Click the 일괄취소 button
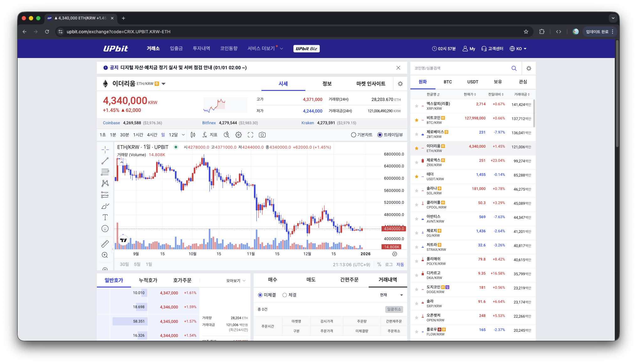The height and width of the screenshot is (364, 637). coord(394,309)
